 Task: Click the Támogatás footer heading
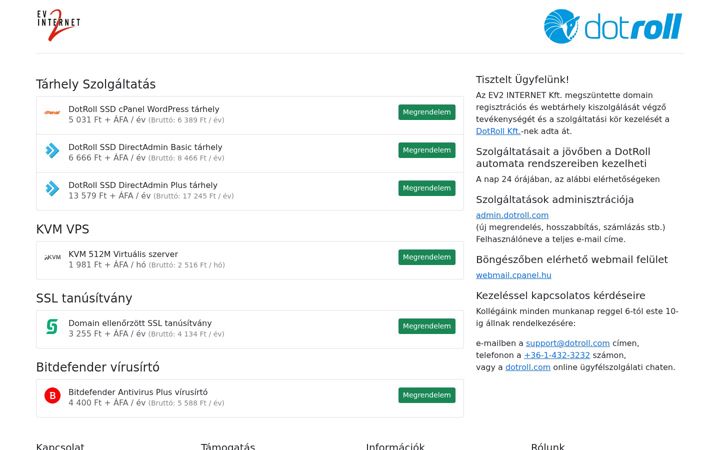coord(228,446)
